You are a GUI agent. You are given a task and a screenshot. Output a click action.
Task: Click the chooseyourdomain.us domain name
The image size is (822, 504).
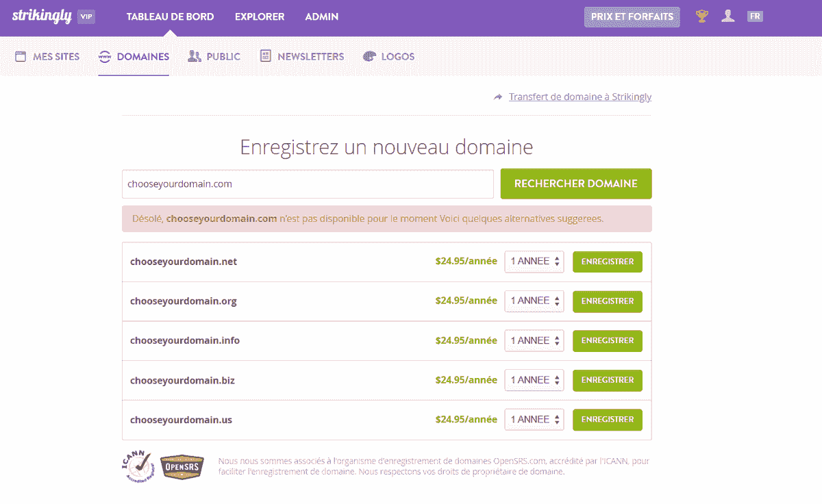tap(181, 420)
